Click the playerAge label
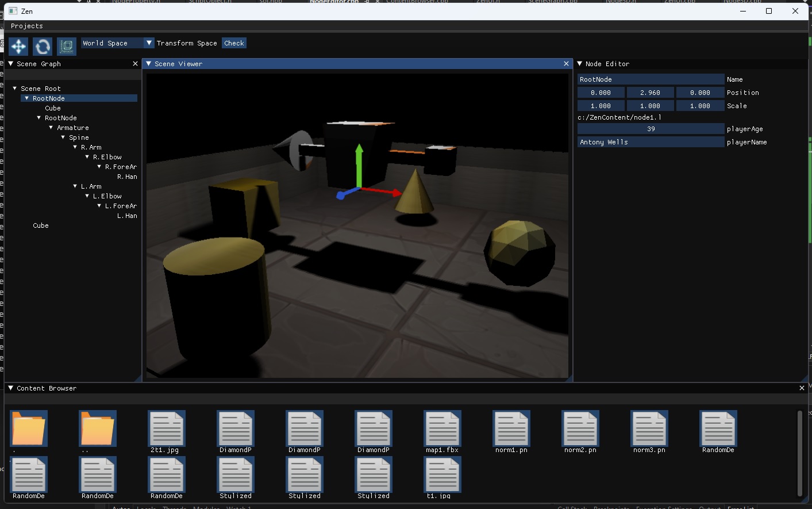This screenshot has width=812, height=509. pos(745,129)
